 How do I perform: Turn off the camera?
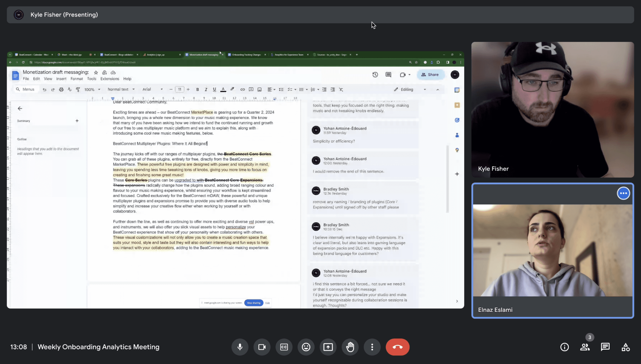[262, 347]
